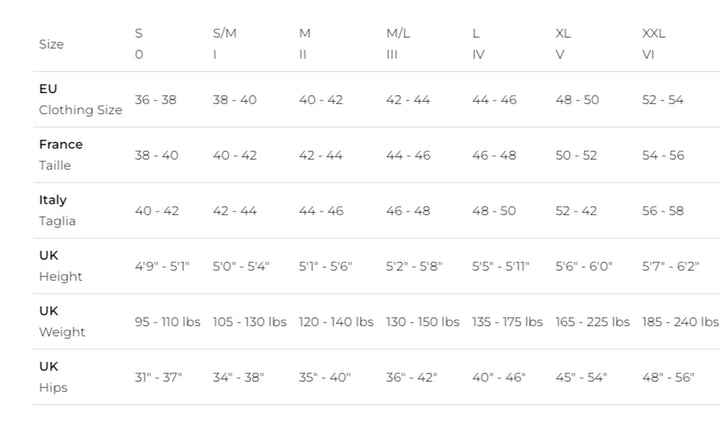
Task: Click the XXL column header
Action: pyautogui.click(x=653, y=33)
